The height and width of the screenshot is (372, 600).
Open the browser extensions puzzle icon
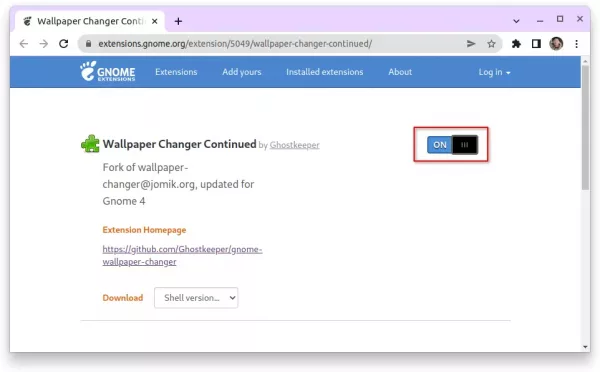click(x=516, y=44)
